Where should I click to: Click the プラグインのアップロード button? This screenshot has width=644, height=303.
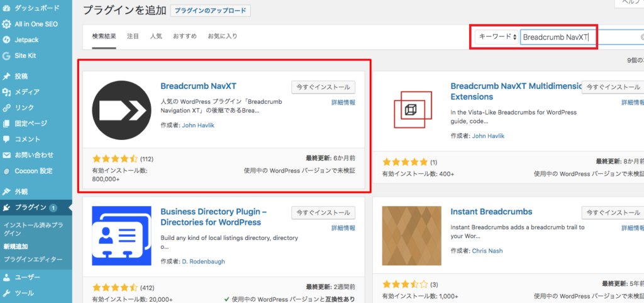[210, 11]
